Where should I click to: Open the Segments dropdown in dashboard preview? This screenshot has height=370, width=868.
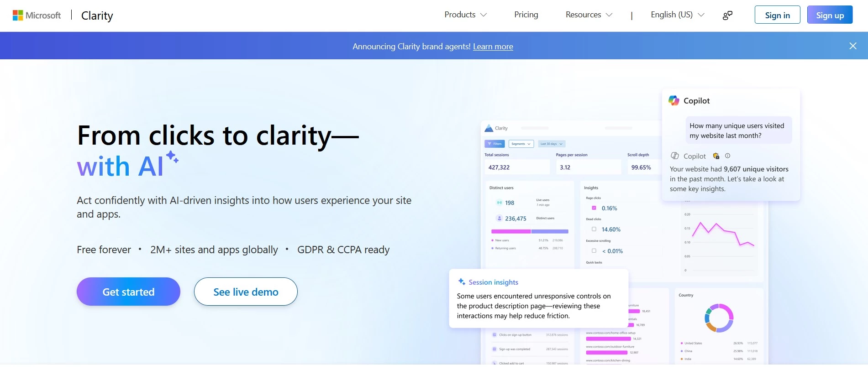click(x=521, y=144)
